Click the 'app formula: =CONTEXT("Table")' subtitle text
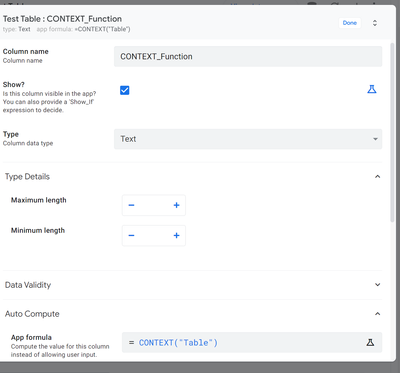Viewport: 400px width, 373px height. [83, 29]
